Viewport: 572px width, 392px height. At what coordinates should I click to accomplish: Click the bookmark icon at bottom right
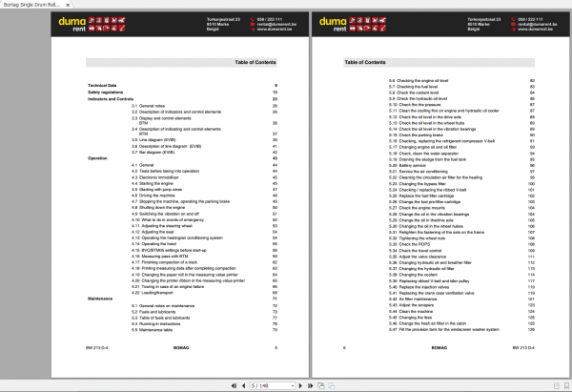click(566, 385)
